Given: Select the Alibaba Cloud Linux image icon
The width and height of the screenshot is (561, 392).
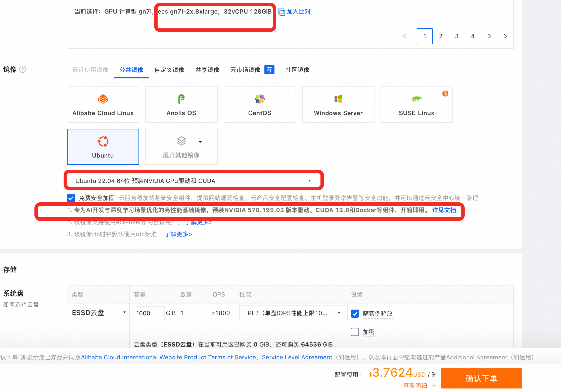Looking at the screenshot, I should point(103,99).
